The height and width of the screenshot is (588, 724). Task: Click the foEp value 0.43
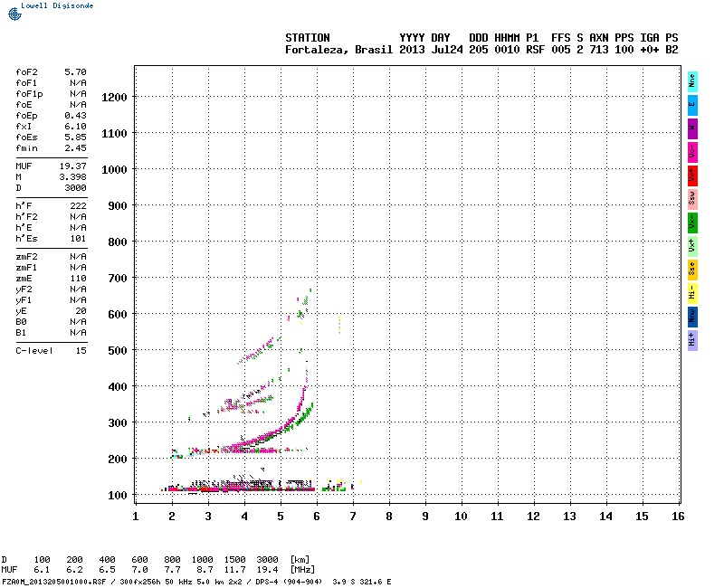tap(75, 116)
